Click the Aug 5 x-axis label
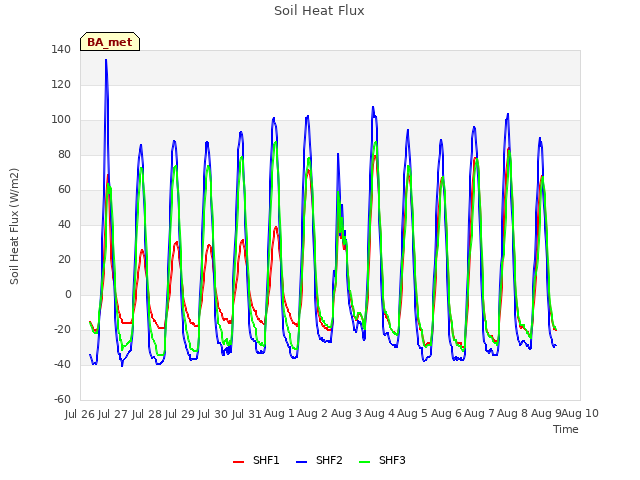 pyautogui.click(x=413, y=414)
